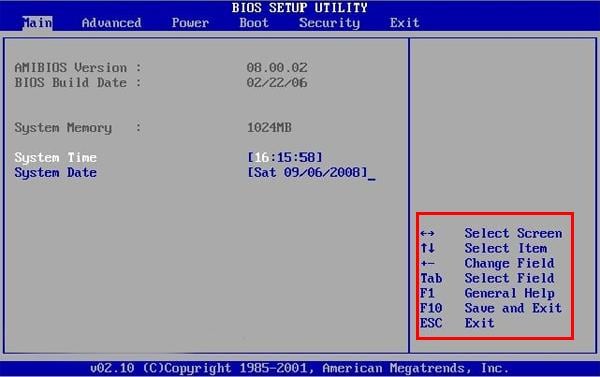Click the Select Field help entry
Viewport: 600px width, 377px height.
coord(510,278)
